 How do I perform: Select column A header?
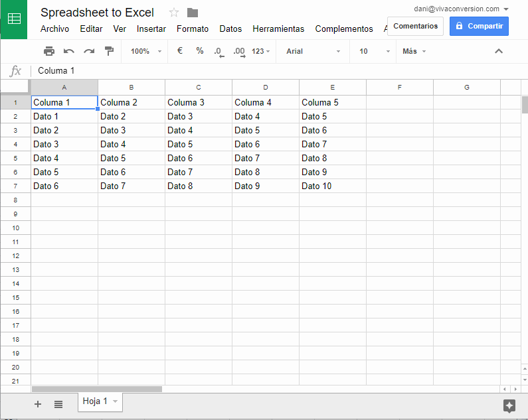(x=64, y=88)
